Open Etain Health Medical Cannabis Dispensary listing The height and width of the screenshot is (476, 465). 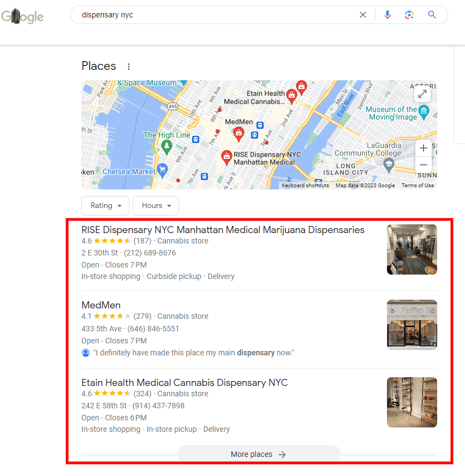click(184, 383)
